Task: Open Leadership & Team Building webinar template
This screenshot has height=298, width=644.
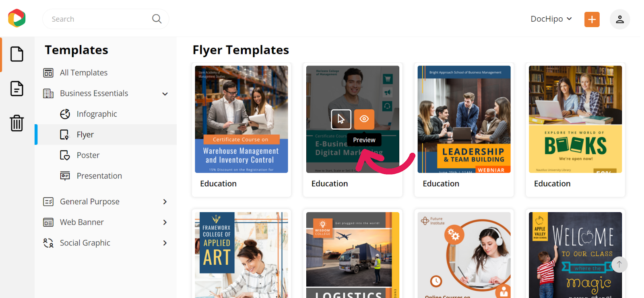Action: [464, 119]
